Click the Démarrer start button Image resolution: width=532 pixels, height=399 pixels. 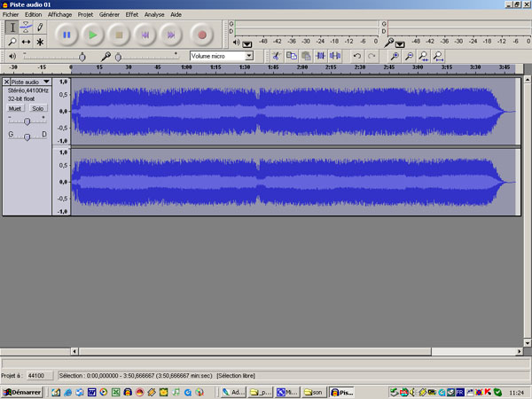pyautogui.click(x=22, y=391)
